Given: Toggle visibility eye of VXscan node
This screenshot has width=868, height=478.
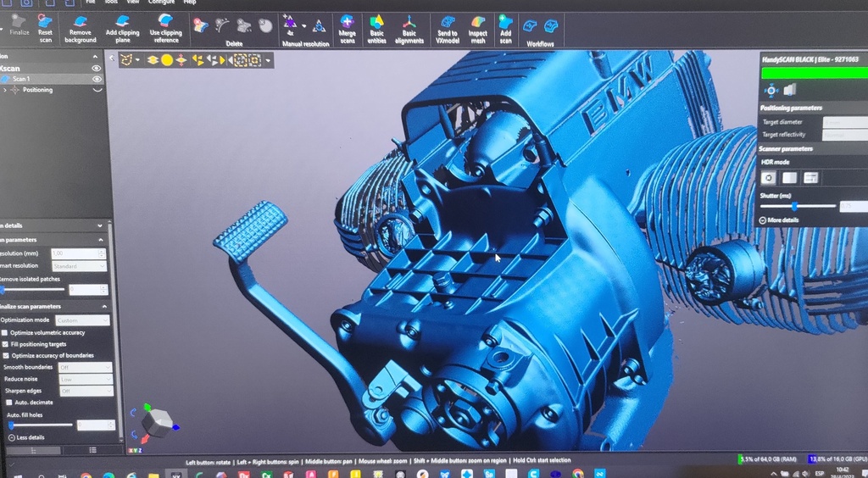Looking at the screenshot, I should pos(97,69).
